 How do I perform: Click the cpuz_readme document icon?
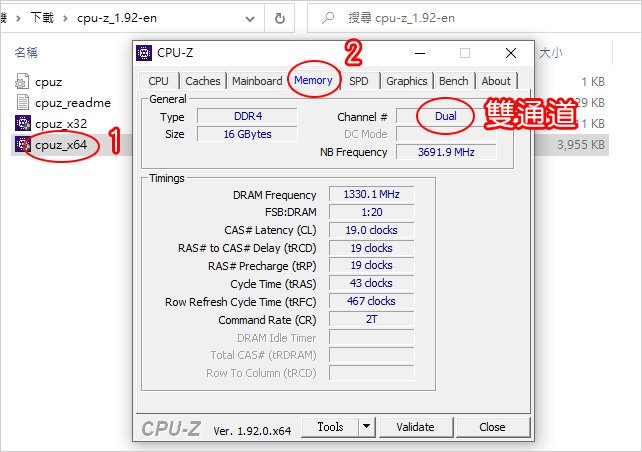pos(22,102)
